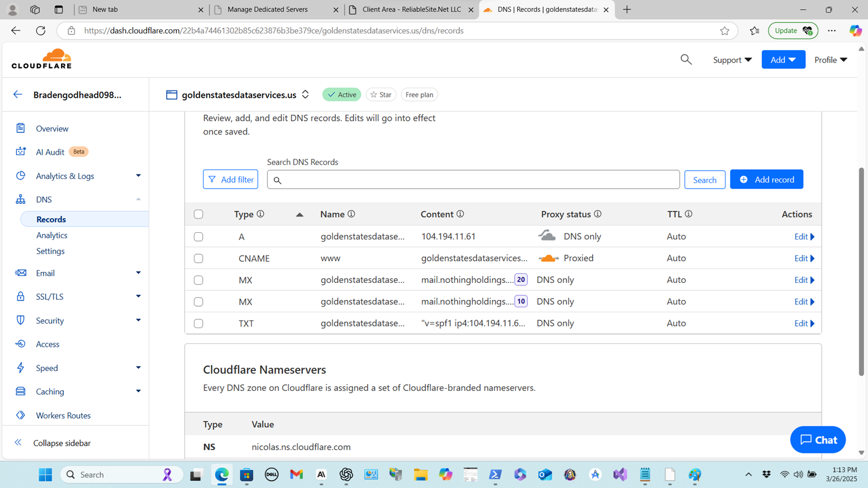
Task: Sort records by Type column arrow
Action: (300, 215)
